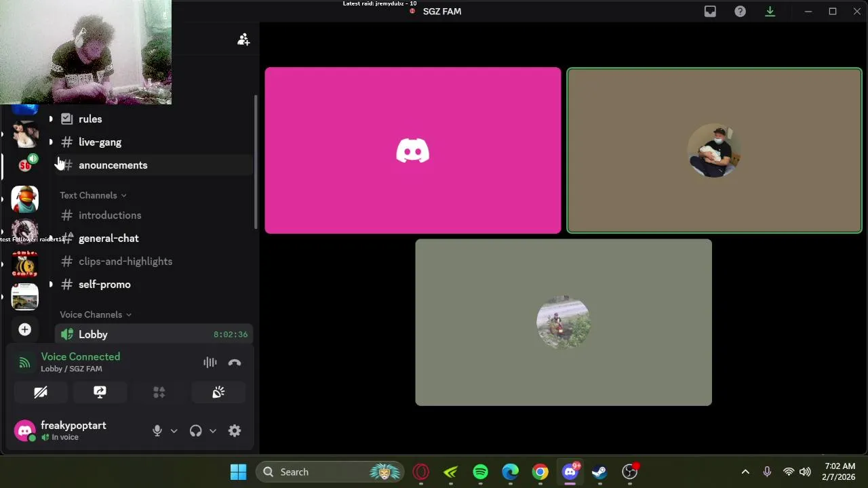This screenshot has height=488, width=868.
Task: Open the NVIDIA app from taskbar
Action: 451,472
